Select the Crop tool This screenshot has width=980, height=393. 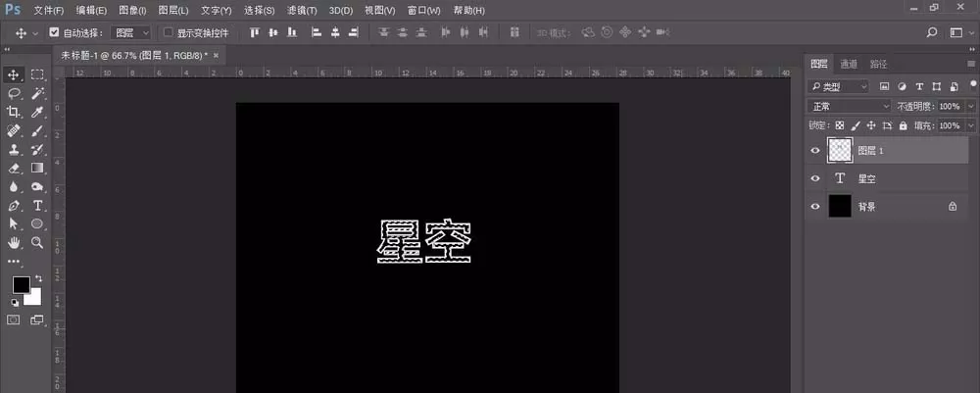(x=13, y=112)
